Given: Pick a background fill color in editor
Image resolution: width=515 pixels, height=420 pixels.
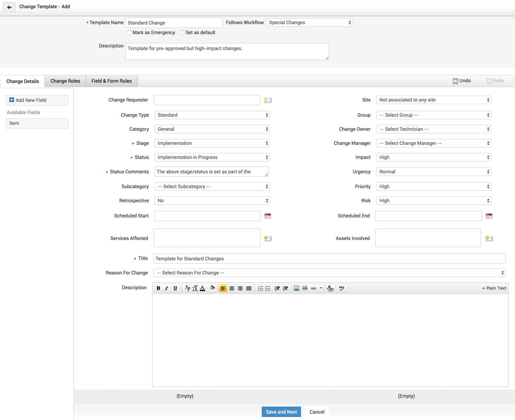Looking at the screenshot, I should tap(212, 288).
